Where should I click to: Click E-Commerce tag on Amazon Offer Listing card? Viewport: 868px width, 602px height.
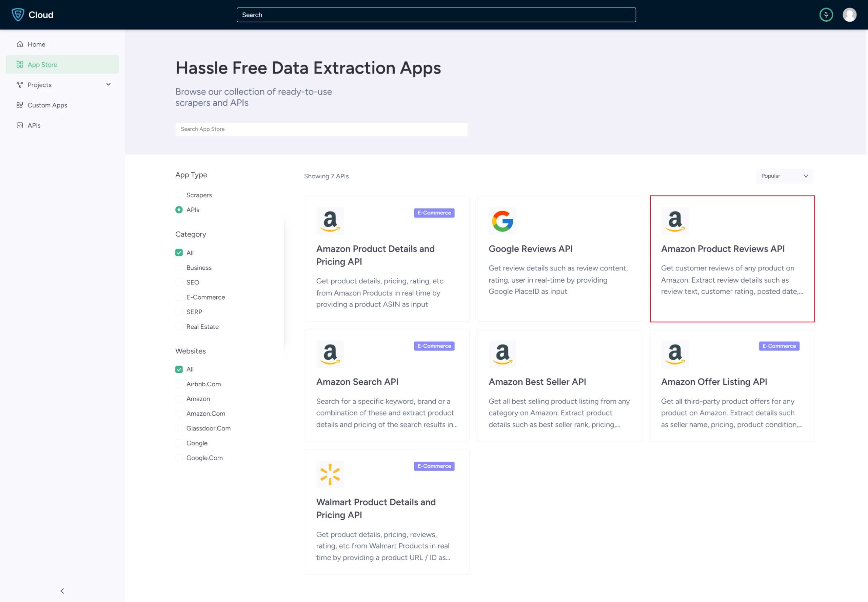tap(779, 346)
